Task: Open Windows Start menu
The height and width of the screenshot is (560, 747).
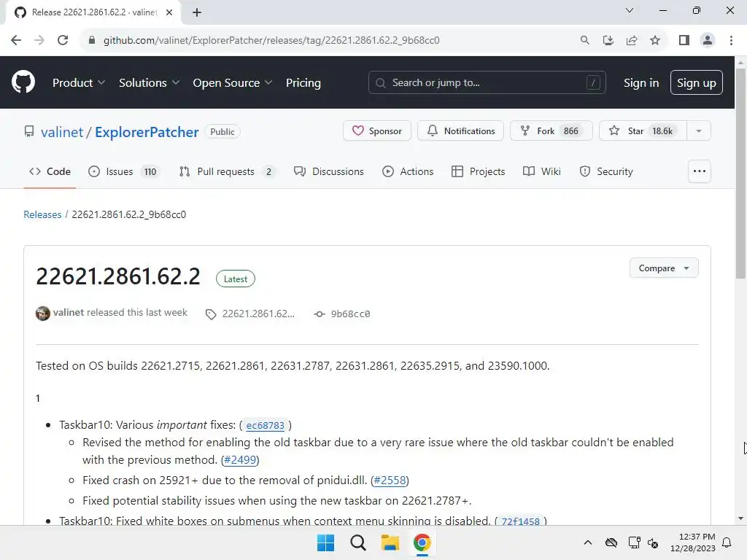Action: pyautogui.click(x=325, y=542)
